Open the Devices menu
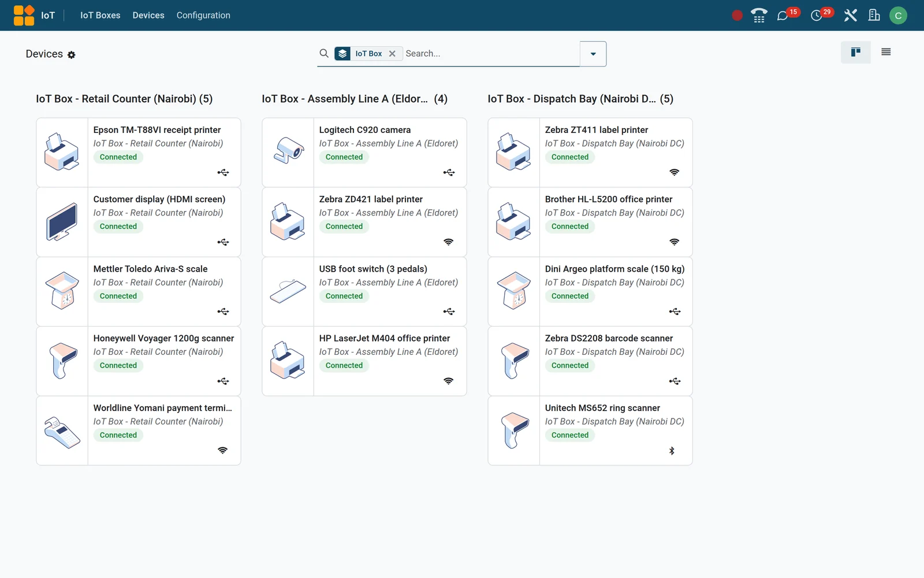This screenshot has width=924, height=578. (x=148, y=16)
